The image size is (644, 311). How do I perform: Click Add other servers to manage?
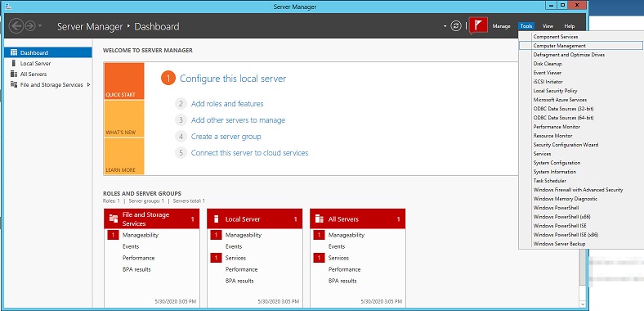238,120
